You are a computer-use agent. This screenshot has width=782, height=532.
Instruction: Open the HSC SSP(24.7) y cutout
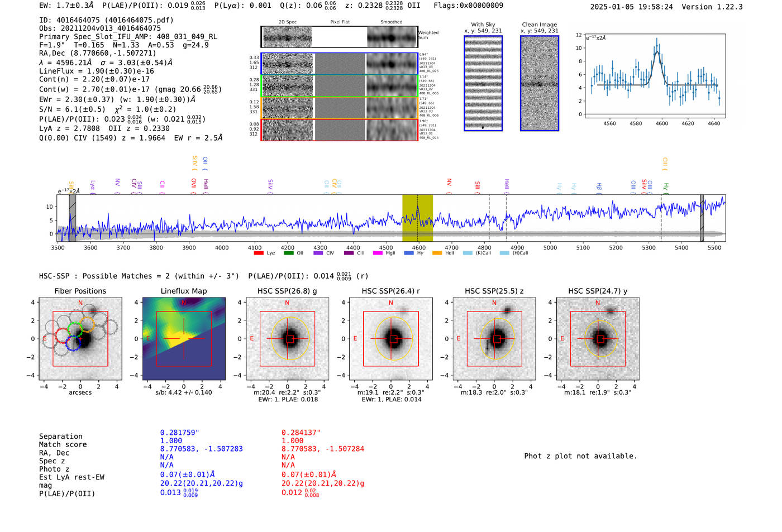(598, 339)
